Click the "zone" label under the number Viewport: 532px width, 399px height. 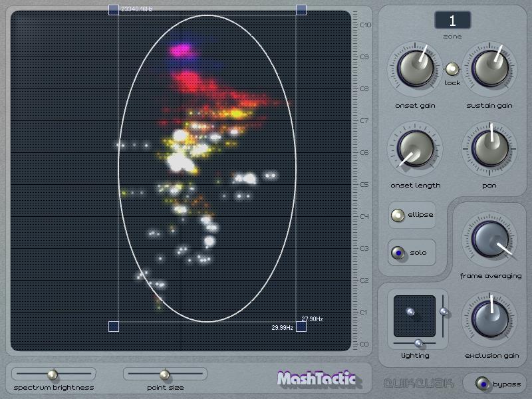(453, 37)
